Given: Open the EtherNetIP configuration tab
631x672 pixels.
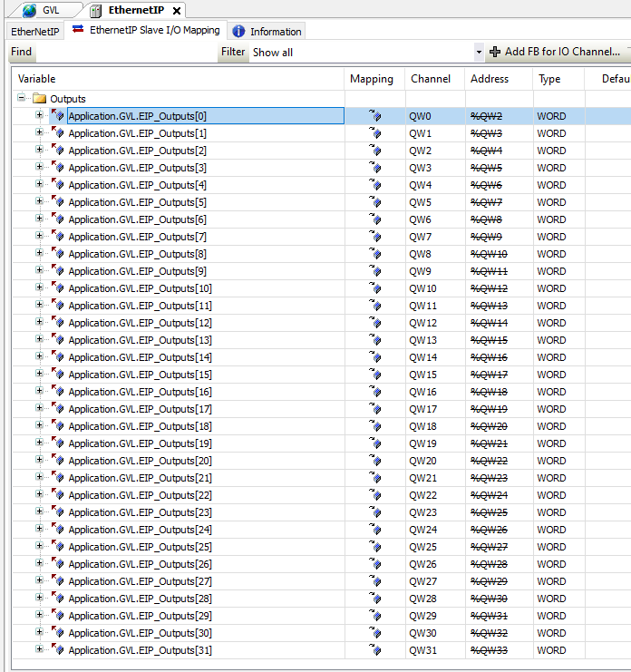Looking at the screenshot, I should point(35,32).
